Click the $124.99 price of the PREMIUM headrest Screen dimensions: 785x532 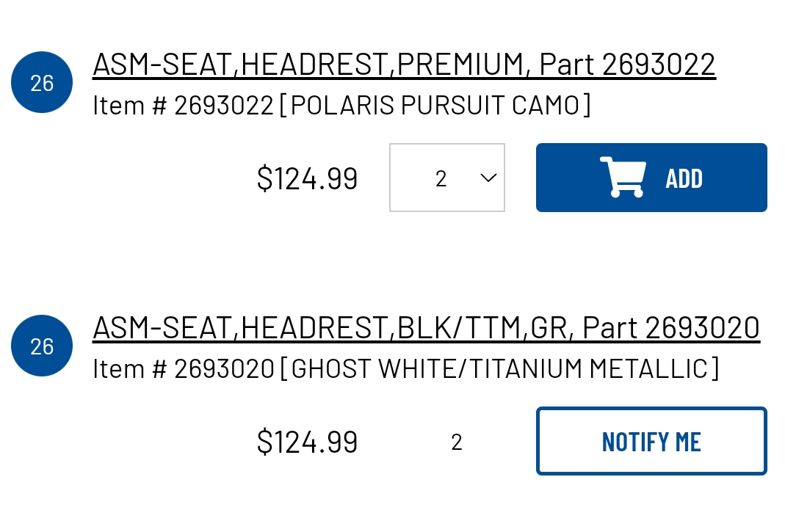click(308, 178)
